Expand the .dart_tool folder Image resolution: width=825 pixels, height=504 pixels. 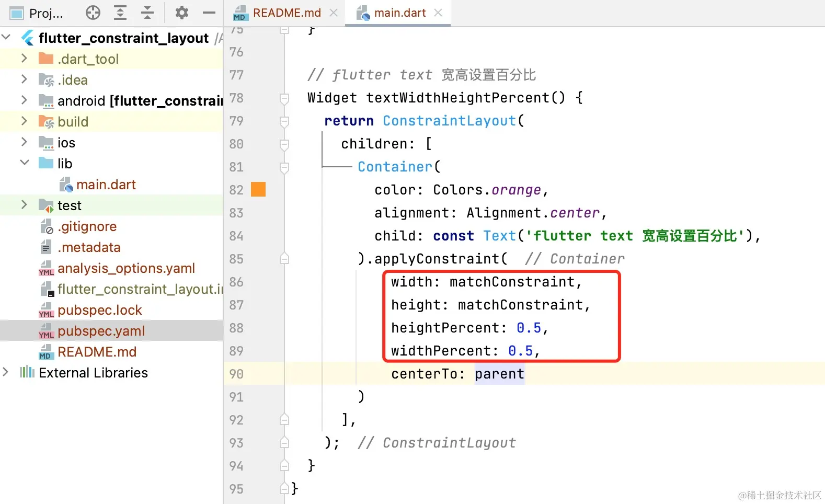pos(24,58)
